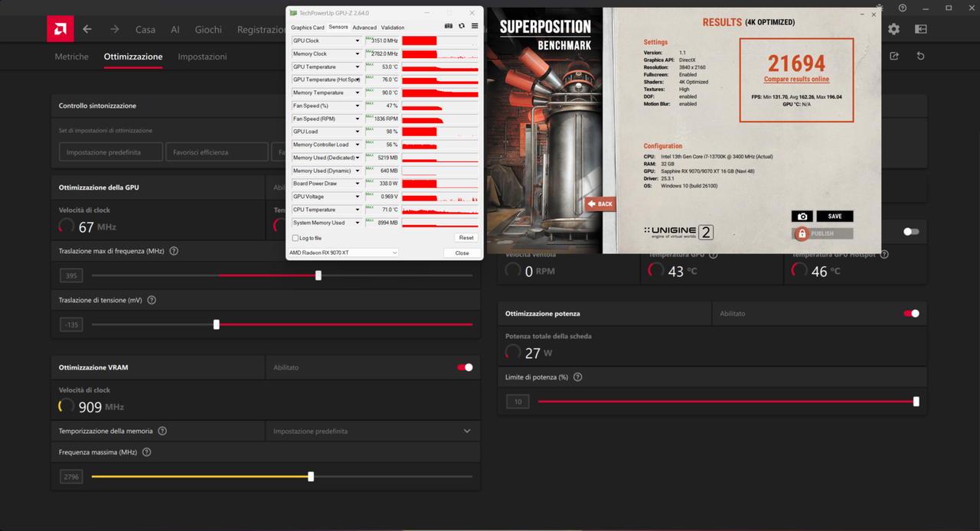Toggle the fan tuning switch above Temperatura GPU Hotspot
This screenshot has width=980, height=531.
pyautogui.click(x=911, y=231)
